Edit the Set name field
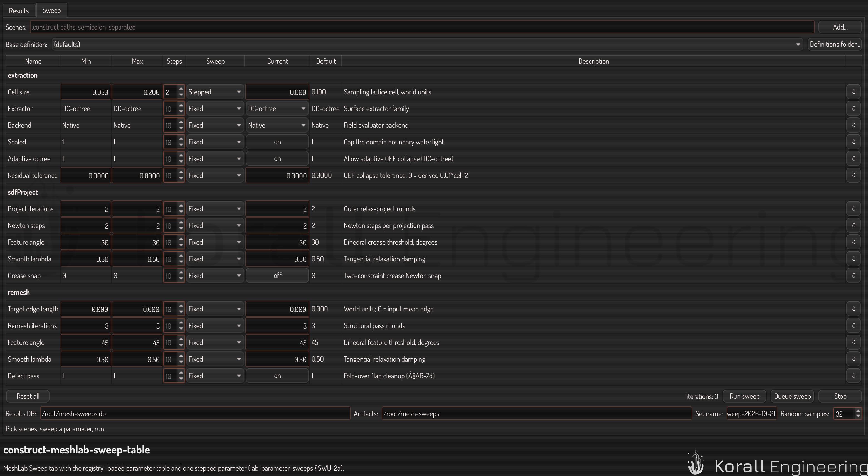The image size is (868, 476). coord(751,414)
